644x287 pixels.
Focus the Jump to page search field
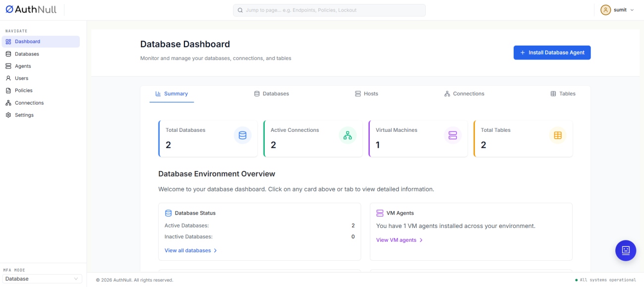(x=329, y=10)
